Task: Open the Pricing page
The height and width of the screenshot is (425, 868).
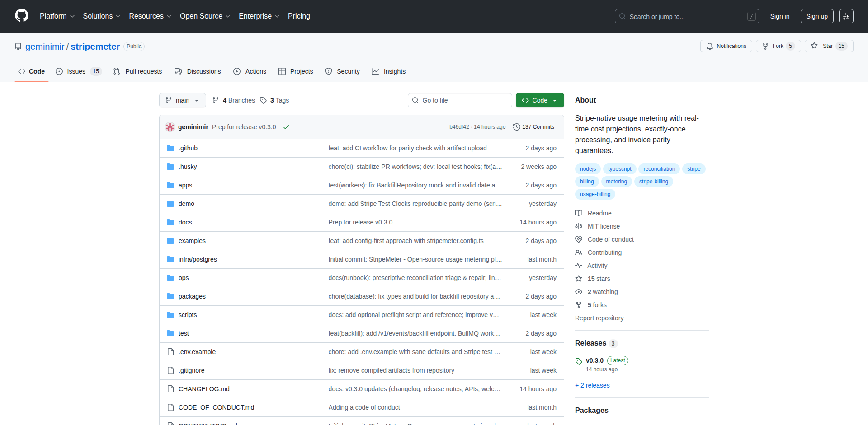Action: [299, 16]
